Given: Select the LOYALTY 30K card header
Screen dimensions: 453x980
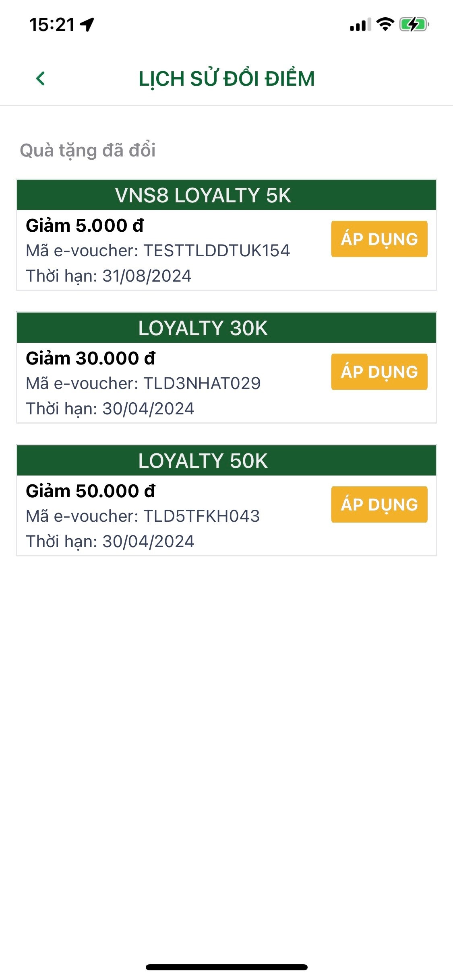Looking at the screenshot, I should pyautogui.click(x=226, y=328).
